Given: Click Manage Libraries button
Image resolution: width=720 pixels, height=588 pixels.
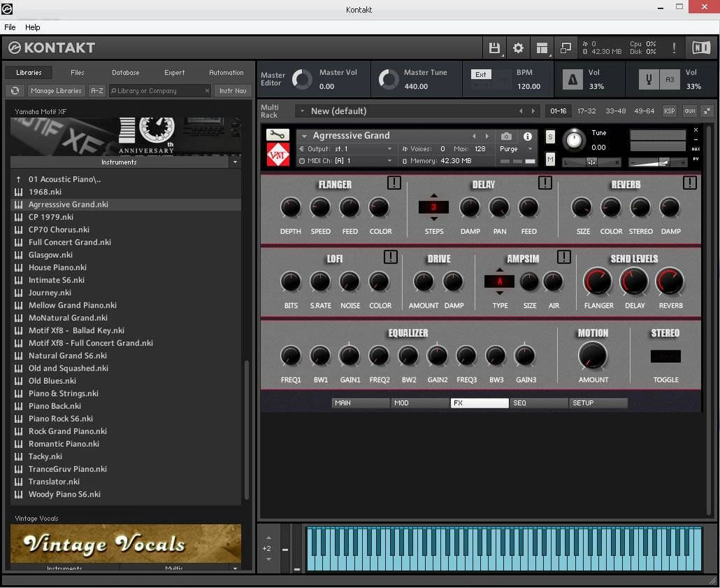Looking at the screenshot, I should [56, 90].
